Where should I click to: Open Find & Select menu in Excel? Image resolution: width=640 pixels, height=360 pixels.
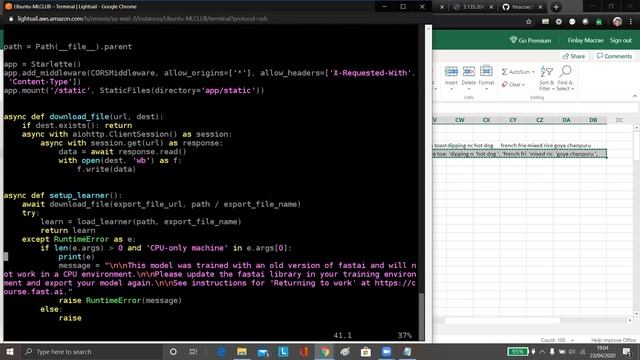point(565,78)
